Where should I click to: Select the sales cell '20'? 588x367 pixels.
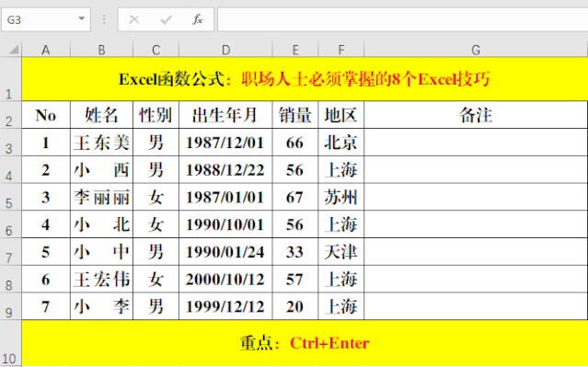point(295,306)
